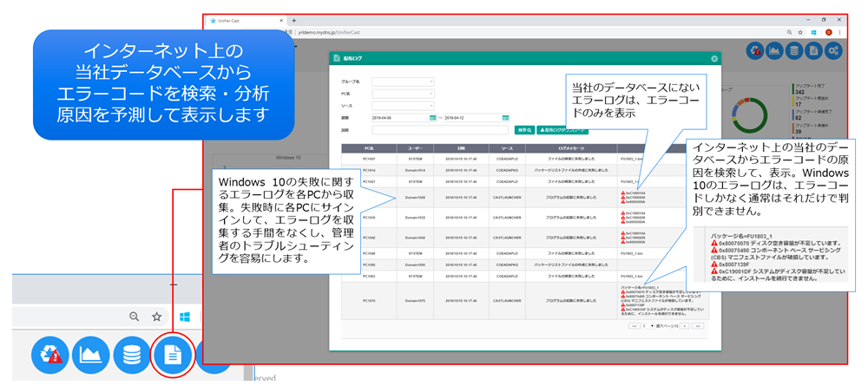
Task: Click the enlarged Windows logo in the inset
Action: [185, 317]
